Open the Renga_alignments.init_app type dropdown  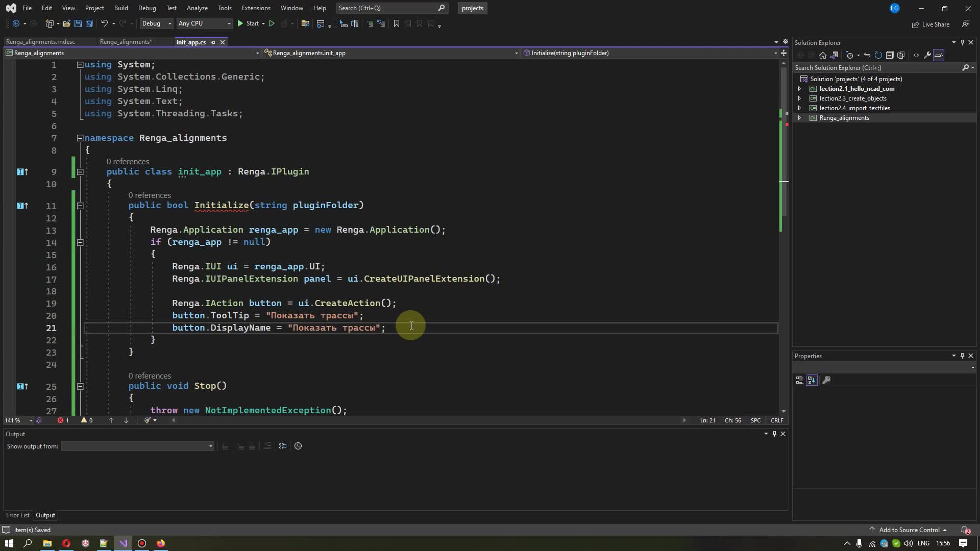pyautogui.click(x=391, y=53)
